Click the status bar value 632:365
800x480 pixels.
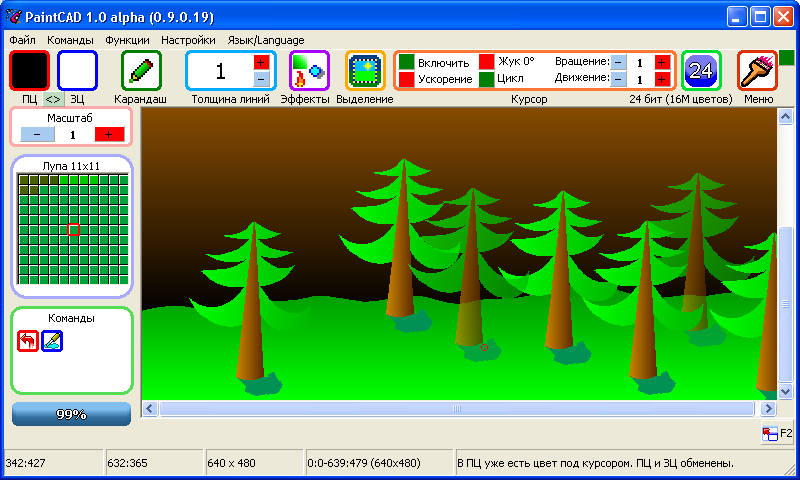pyautogui.click(x=127, y=463)
